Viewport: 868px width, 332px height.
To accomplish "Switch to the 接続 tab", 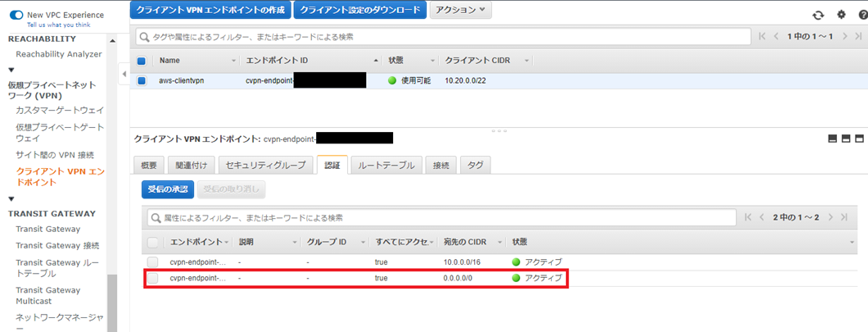I will pyautogui.click(x=441, y=165).
